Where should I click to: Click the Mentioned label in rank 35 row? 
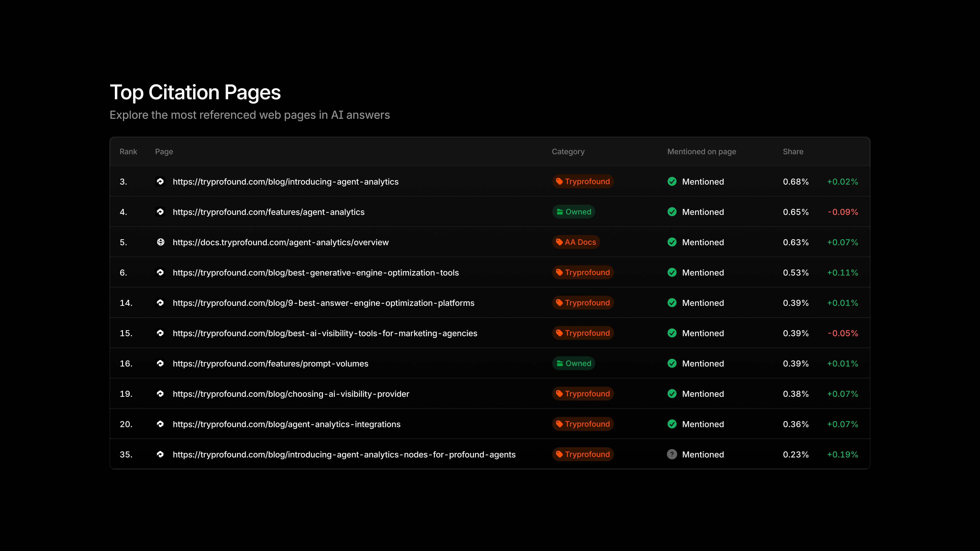point(703,455)
